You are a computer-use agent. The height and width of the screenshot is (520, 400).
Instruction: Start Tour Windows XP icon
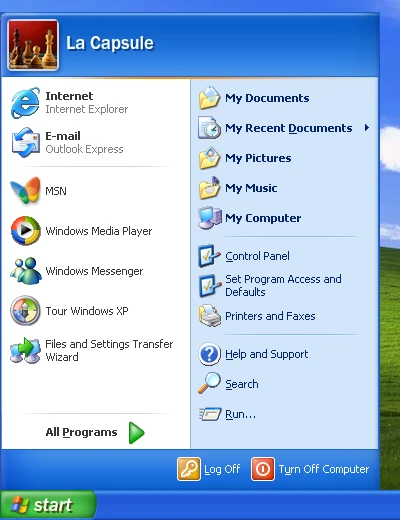click(25, 310)
